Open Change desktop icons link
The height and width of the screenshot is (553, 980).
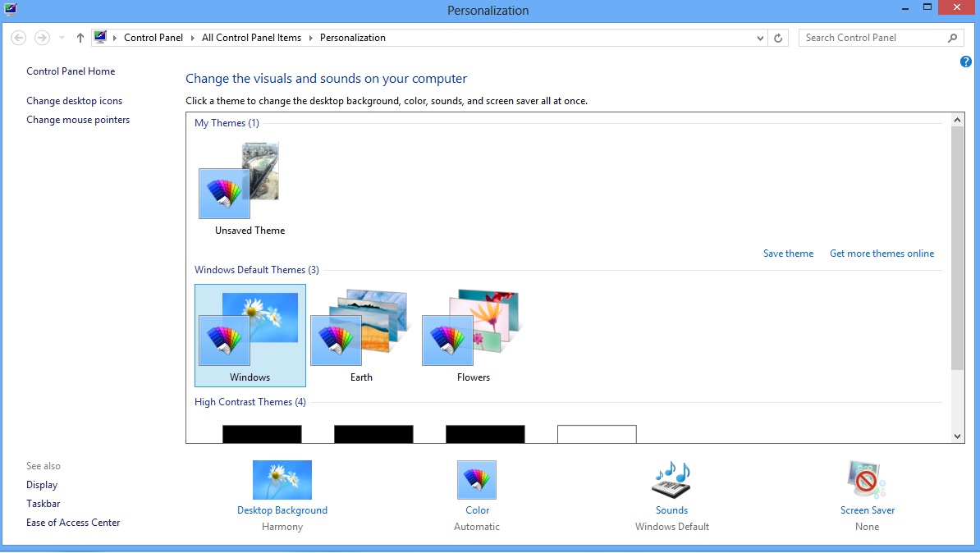click(x=75, y=101)
